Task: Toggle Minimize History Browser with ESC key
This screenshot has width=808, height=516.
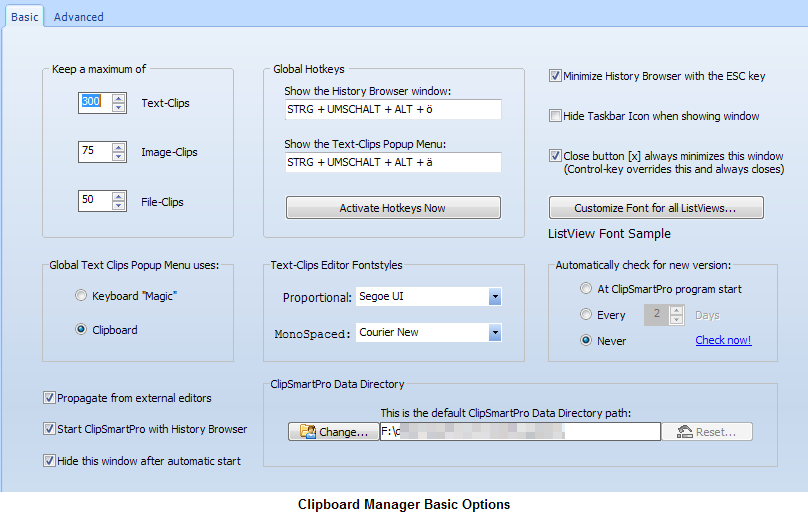Action: (x=555, y=75)
